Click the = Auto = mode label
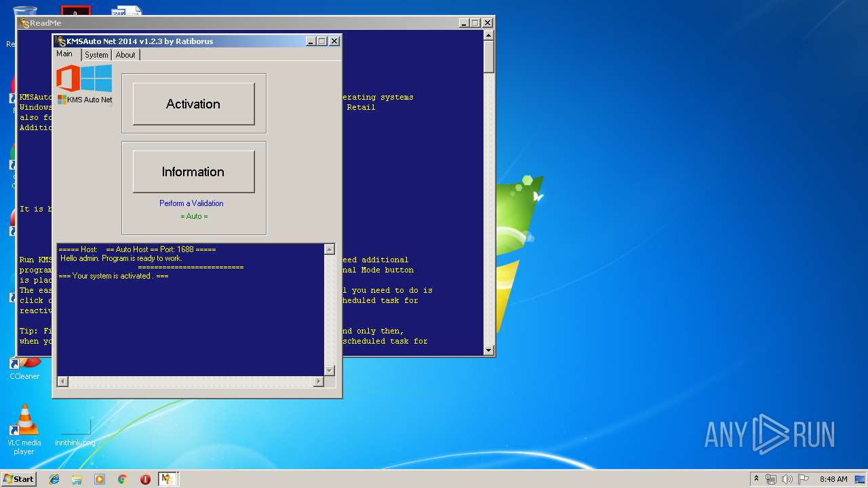Viewport: 868px width, 488px height. click(x=194, y=216)
